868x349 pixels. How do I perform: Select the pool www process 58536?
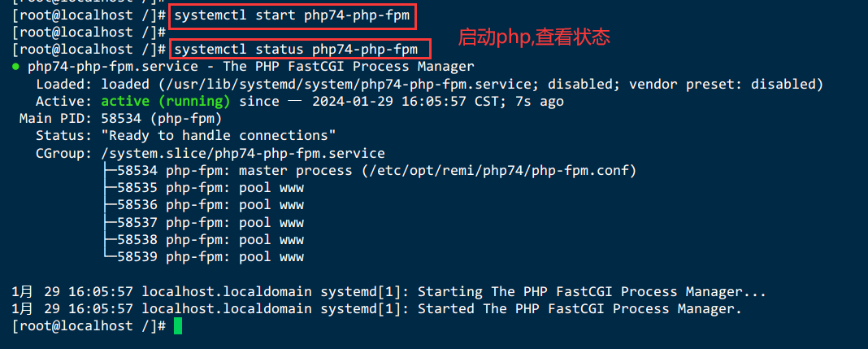click(204, 205)
